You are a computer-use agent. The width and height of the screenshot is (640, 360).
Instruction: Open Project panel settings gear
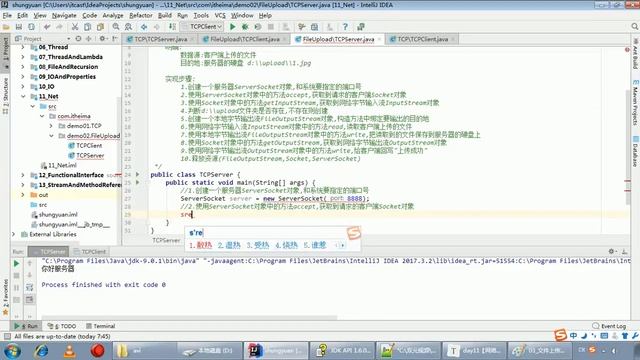pos(102,39)
